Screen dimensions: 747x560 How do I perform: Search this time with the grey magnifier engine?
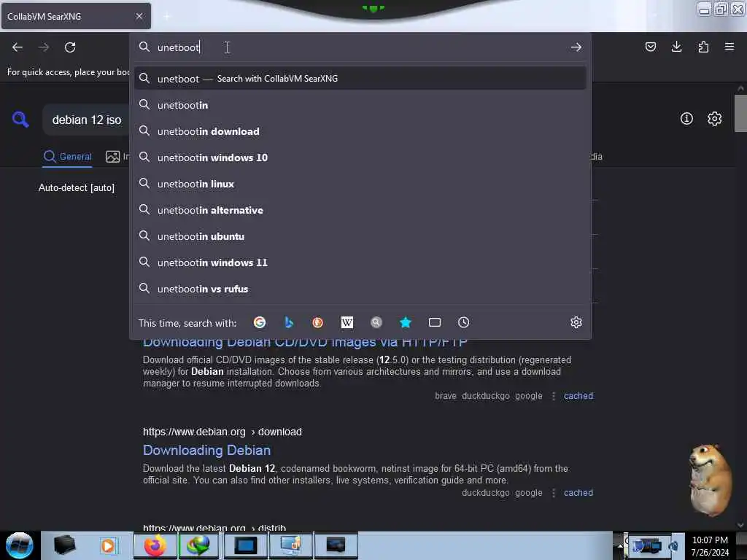click(x=376, y=322)
